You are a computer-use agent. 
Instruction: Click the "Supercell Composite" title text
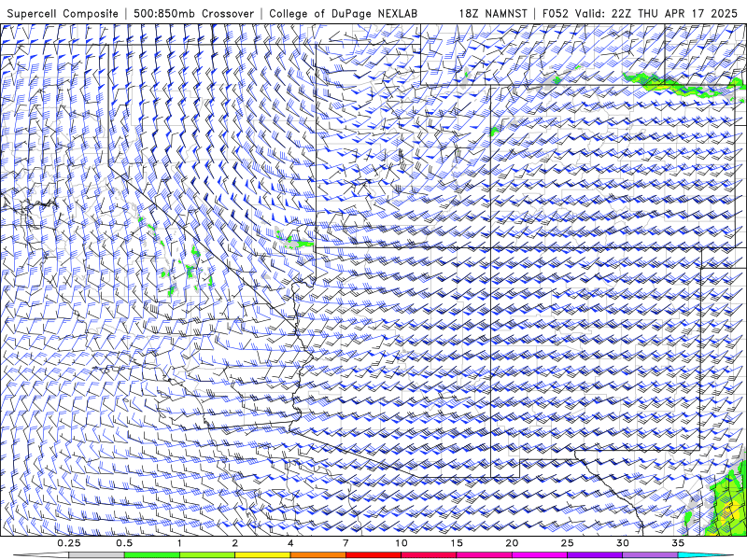click(63, 13)
